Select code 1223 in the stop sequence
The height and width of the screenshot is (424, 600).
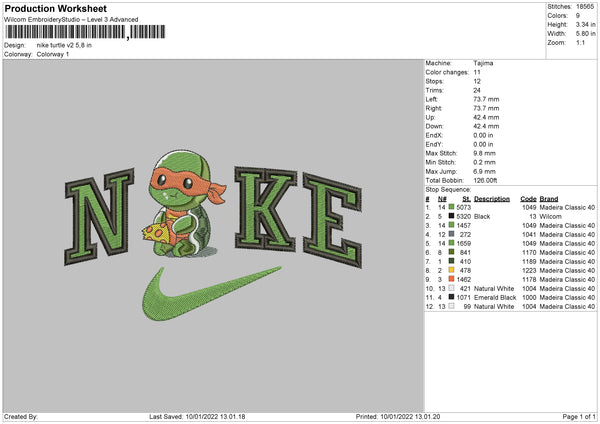click(x=529, y=270)
